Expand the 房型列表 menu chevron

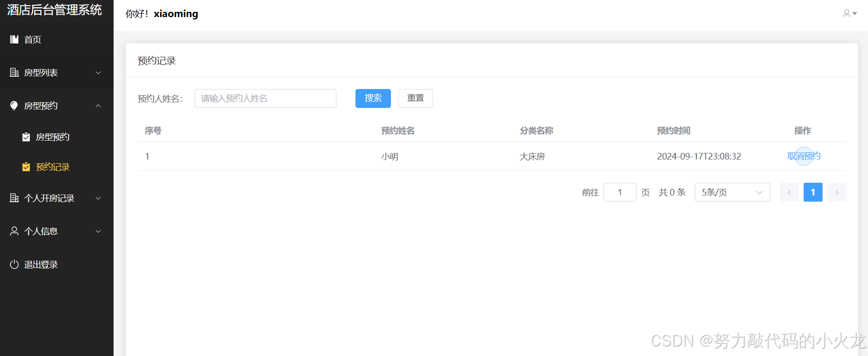(98, 72)
